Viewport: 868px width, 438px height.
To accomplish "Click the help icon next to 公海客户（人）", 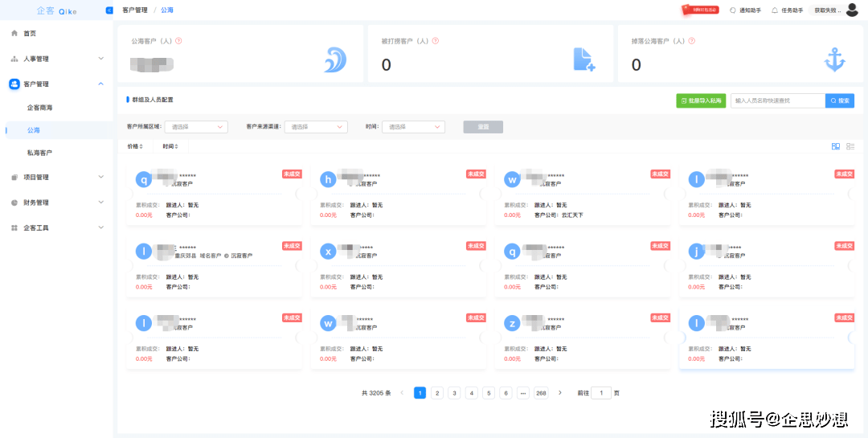I will 178,41.
